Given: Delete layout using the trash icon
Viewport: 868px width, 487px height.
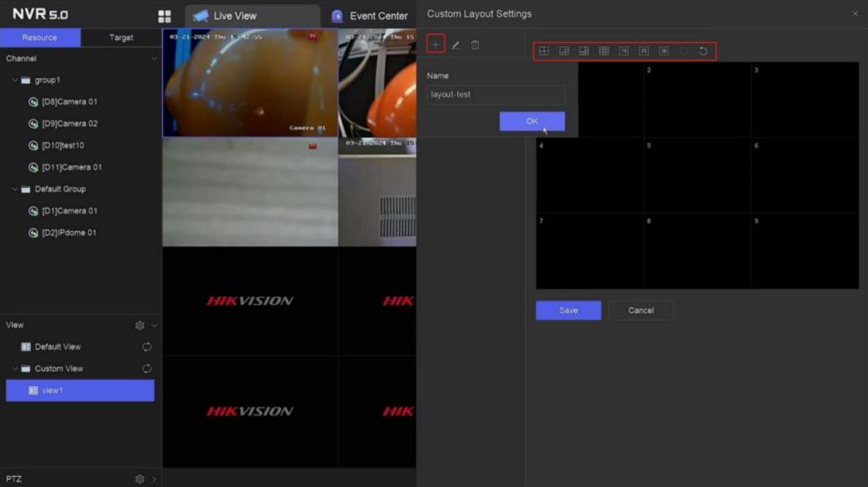Looking at the screenshot, I should [x=475, y=45].
